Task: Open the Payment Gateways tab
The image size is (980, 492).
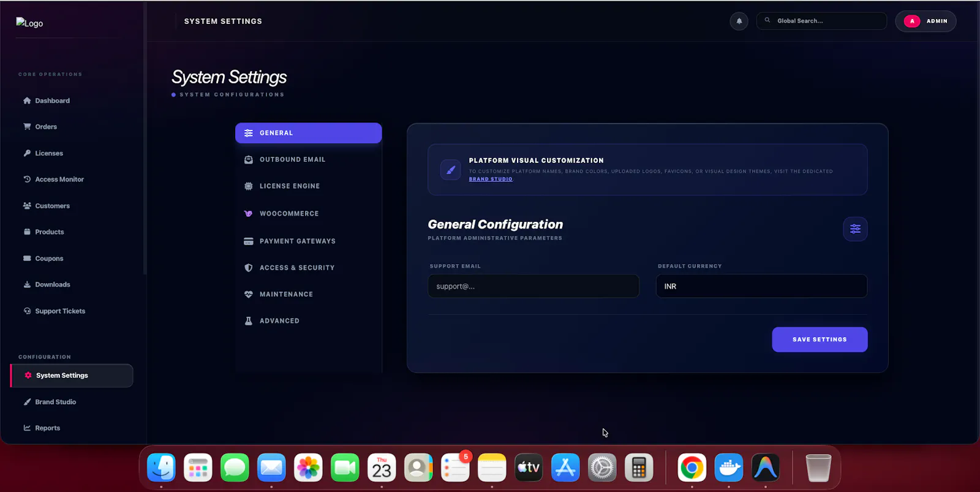Action: [309, 241]
